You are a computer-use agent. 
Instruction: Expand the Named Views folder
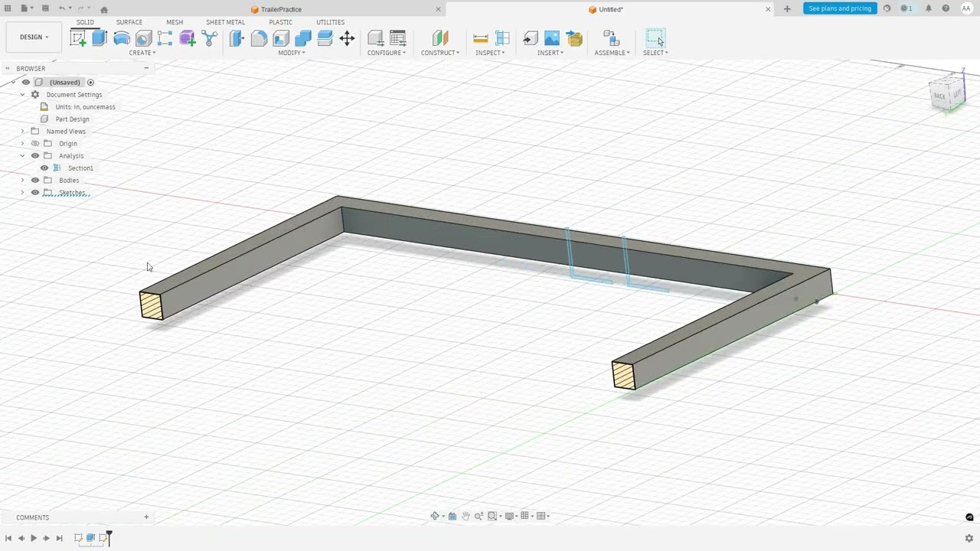22,131
